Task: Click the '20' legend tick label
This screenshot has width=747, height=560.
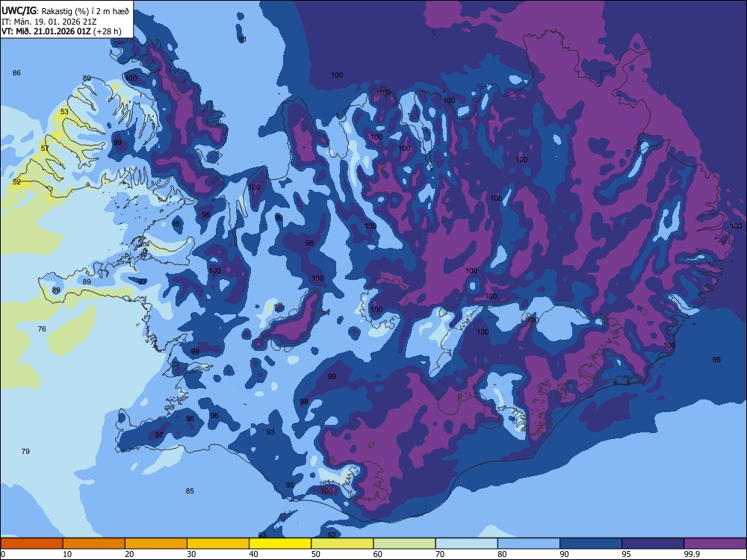Action: (x=129, y=554)
